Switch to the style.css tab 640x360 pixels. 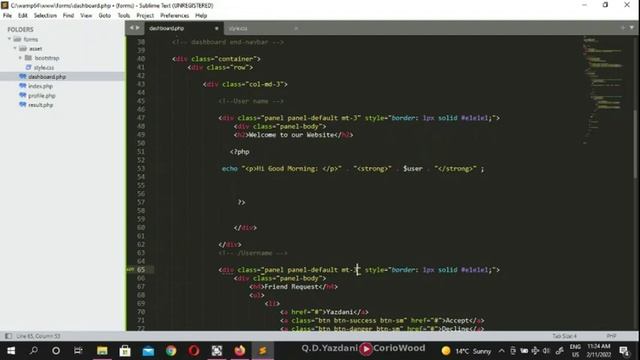(238, 28)
